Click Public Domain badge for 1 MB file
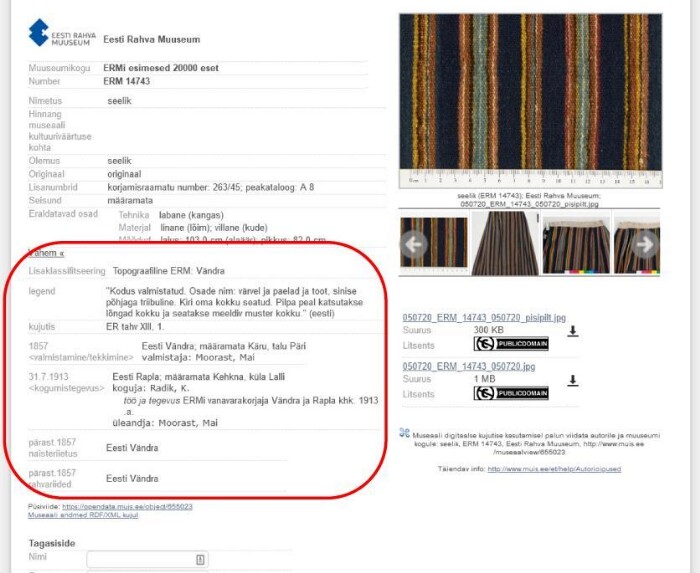The height and width of the screenshot is (573, 700). 510,394
